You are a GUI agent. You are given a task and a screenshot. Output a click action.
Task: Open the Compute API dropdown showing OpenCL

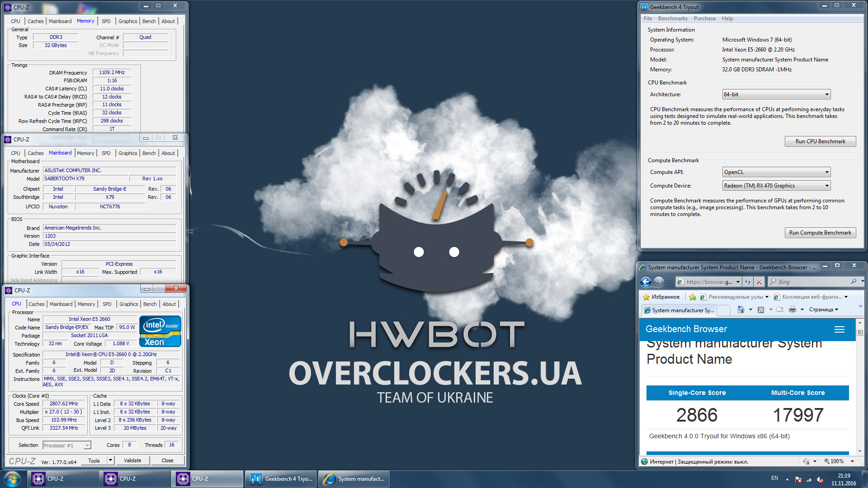tap(776, 172)
